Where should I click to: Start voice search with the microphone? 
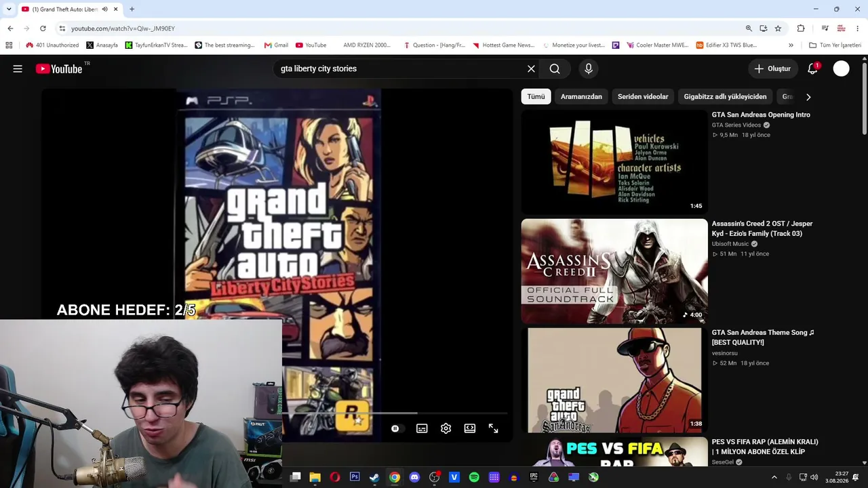pyautogui.click(x=589, y=68)
